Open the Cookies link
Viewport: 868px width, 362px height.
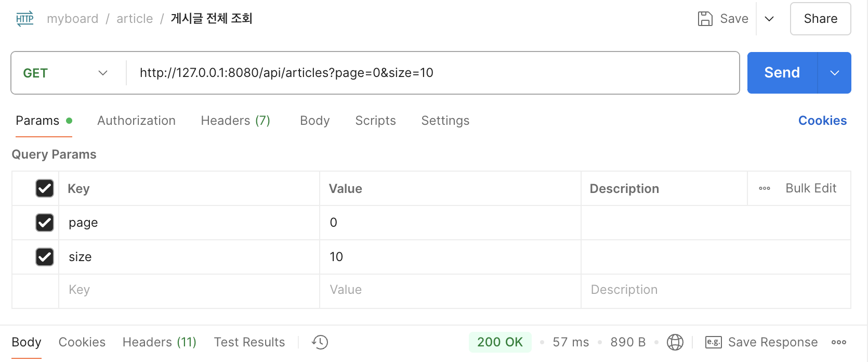pos(822,121)
